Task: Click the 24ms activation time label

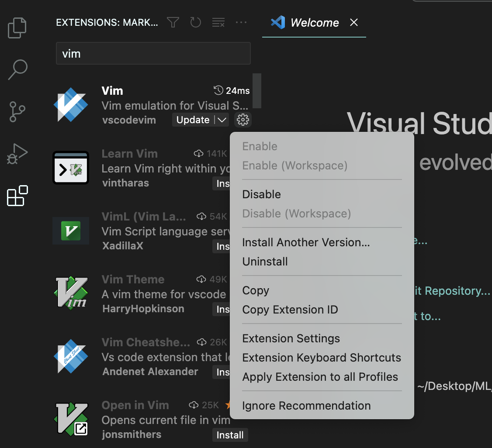Action: [232, 90]
